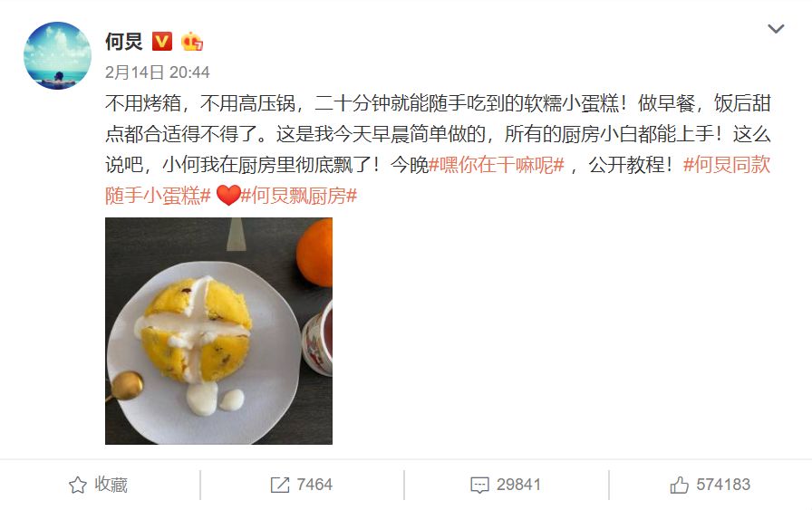Open hashtag #何炅同款随手小蛋糕#
Viewport: 812px width, 510px height.
click(727, 165)
